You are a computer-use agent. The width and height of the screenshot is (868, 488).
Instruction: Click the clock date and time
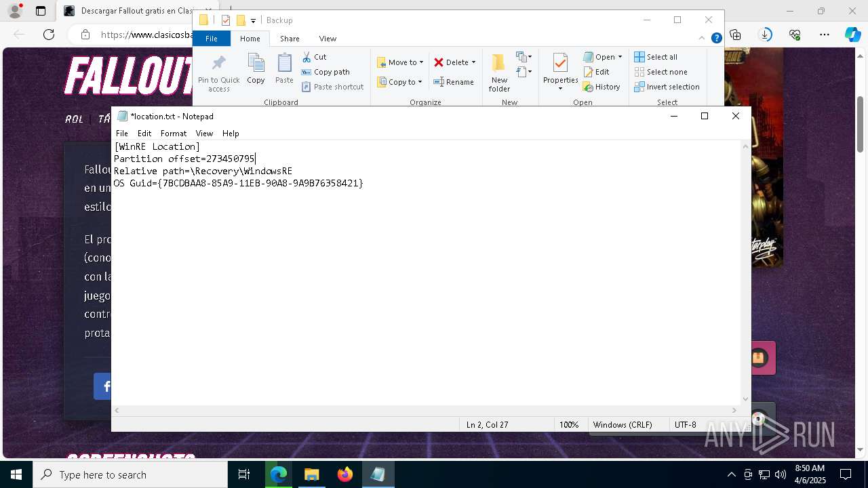click(809, 474)
